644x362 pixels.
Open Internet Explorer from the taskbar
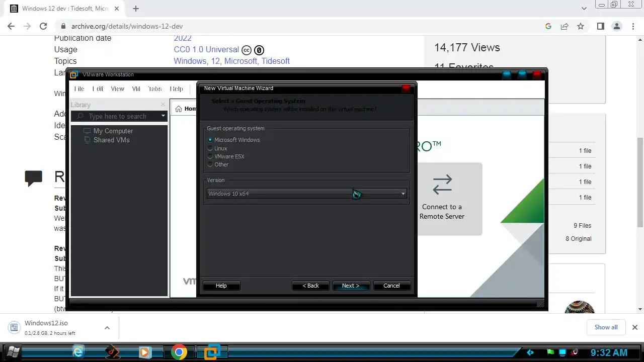[78, 352]
